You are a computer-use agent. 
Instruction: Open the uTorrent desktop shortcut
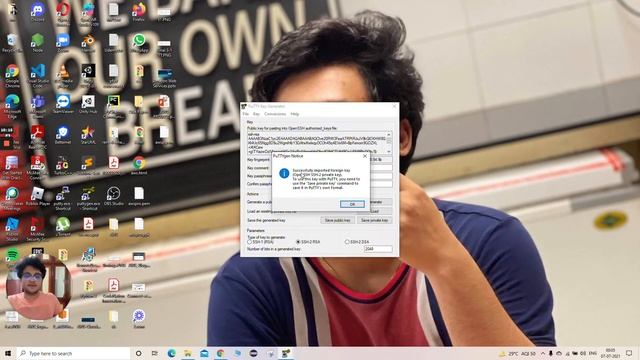(x=63, y=227)
